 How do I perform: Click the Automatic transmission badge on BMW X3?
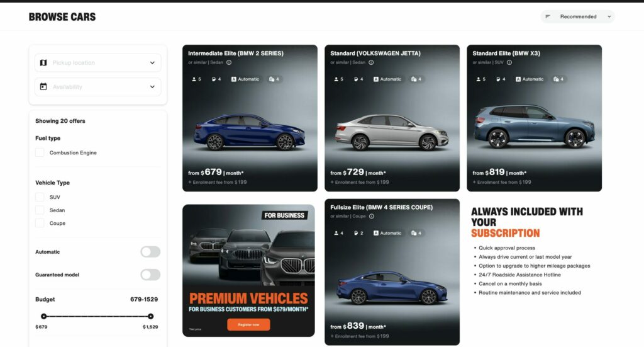coord(530,79)
